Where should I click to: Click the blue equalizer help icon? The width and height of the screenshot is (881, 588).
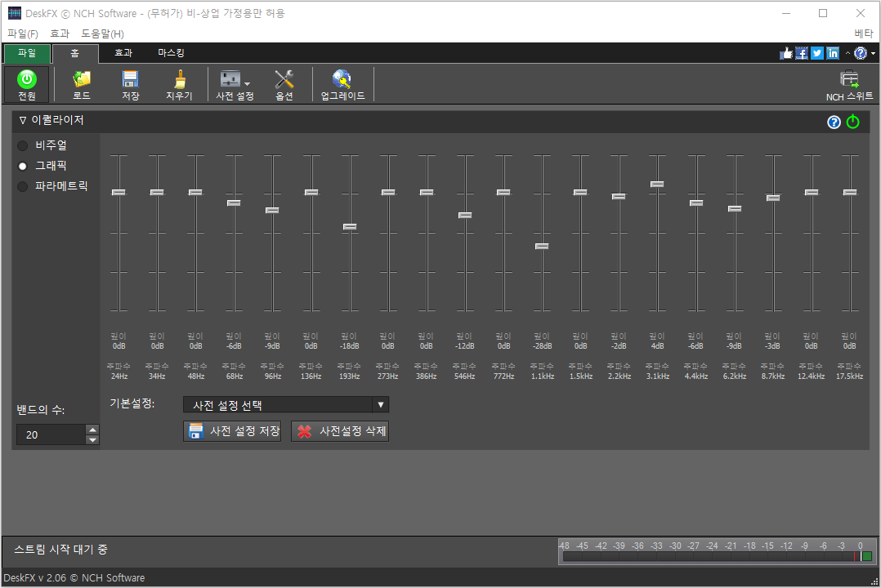click(834, 122)
